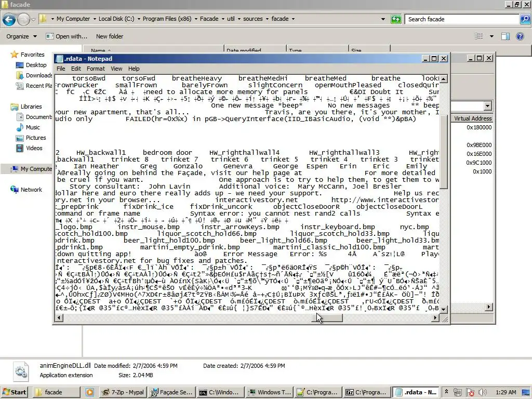Click the Local Disk (C:) breadcrumb segment
The height and width of the screenshot is (399, 532).
coord(116,19)
